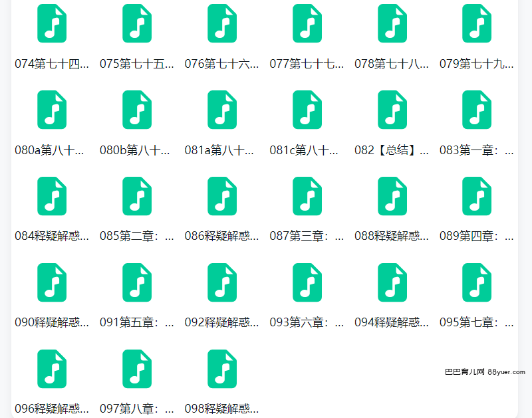Image resolution: width=532 pixels, height=418 pixels.
Task: Click the file name 094释疑解惑...
Action: pos(392,322)
